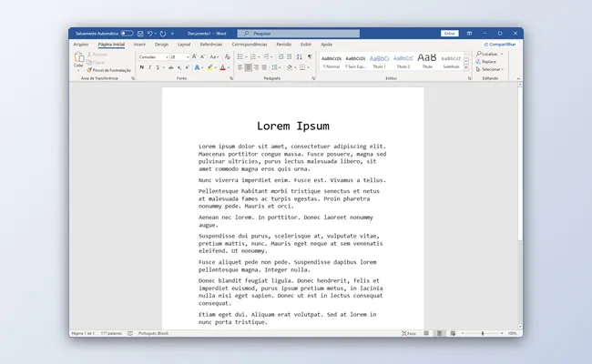Toggle show paragraph marks (¶)
Viewport: 592px width, 364px height.
310,57
